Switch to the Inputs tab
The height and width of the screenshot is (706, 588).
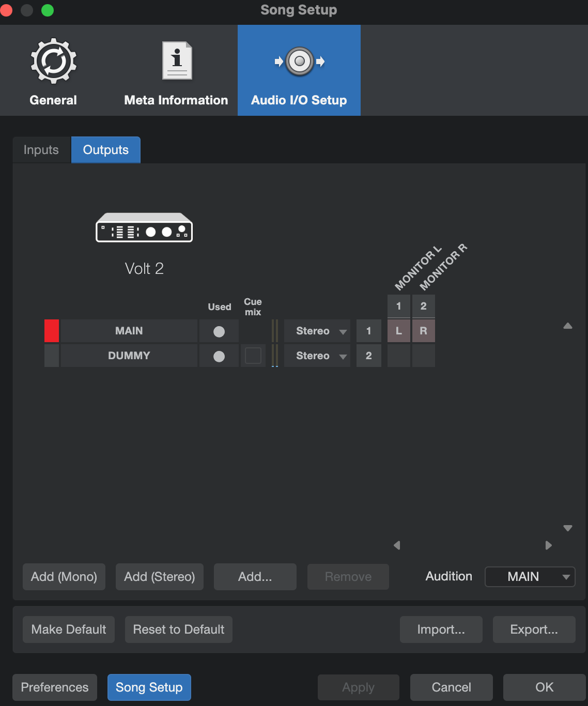tap(41, 149)
